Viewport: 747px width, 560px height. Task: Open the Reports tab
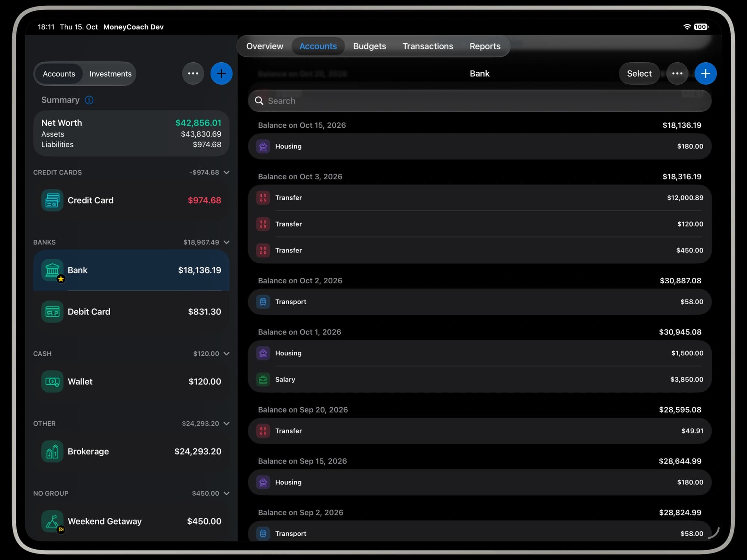[485, 46]
